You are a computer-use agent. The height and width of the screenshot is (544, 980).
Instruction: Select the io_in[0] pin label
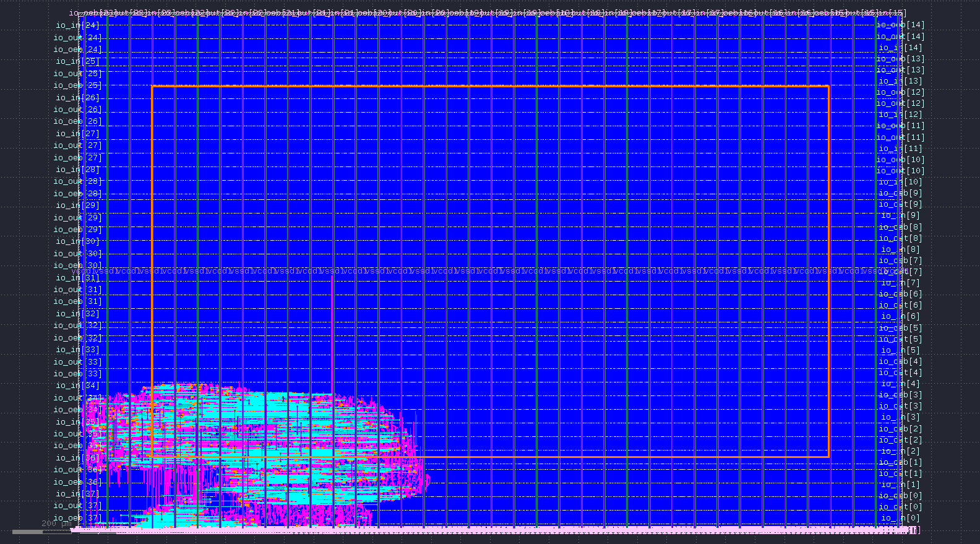[901, 518]
